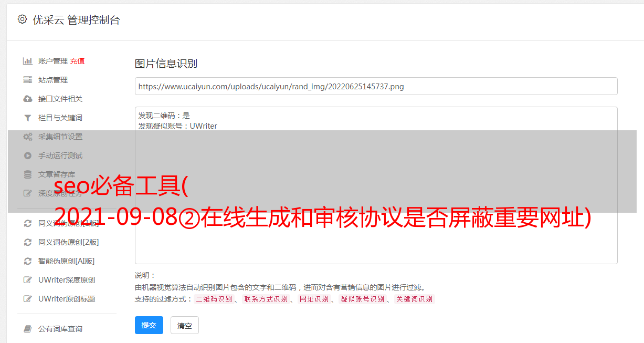Click the edit icon for UWriter深度原创
This screenshot has height=343, width=644.
[x=28, y=280]
